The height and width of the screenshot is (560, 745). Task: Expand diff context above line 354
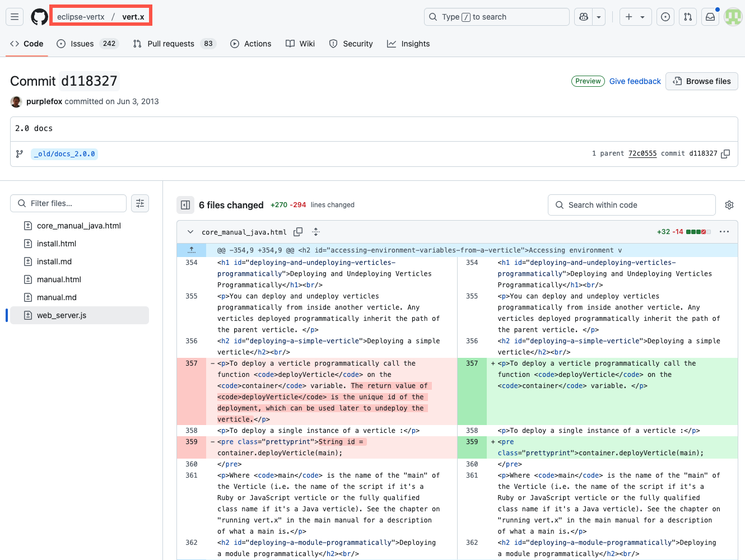pos(191,250)
